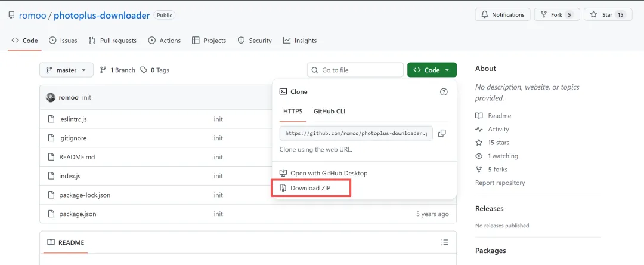Open the README outline list icon
Viewport: 644px width, 265px height.
click(444, 242)
